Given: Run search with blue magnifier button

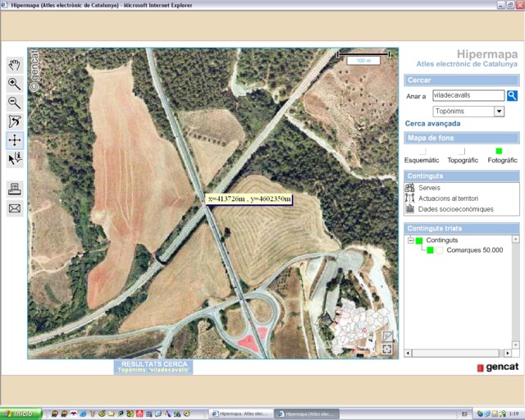Looking at the screenshot, I should click(x=512, y=96).
